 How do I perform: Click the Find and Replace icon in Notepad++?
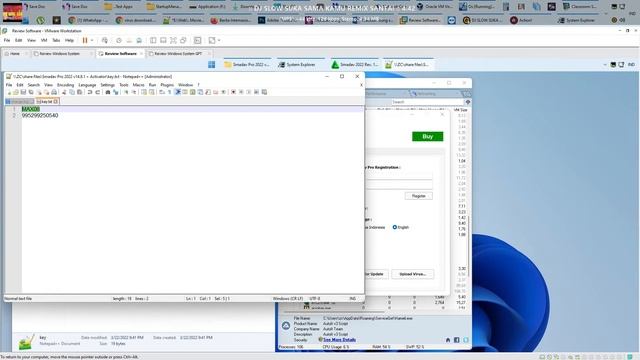pyautogui.click(x=116, y=92)
